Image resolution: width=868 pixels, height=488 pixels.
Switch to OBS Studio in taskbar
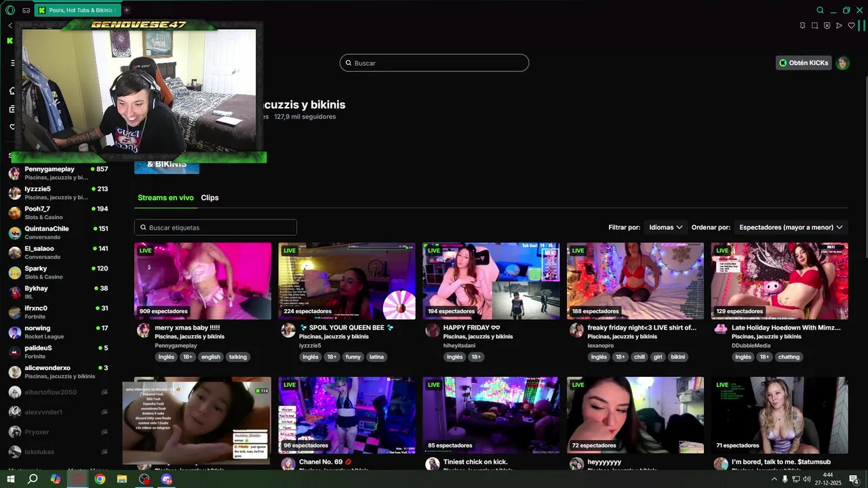tap(144, 479)
